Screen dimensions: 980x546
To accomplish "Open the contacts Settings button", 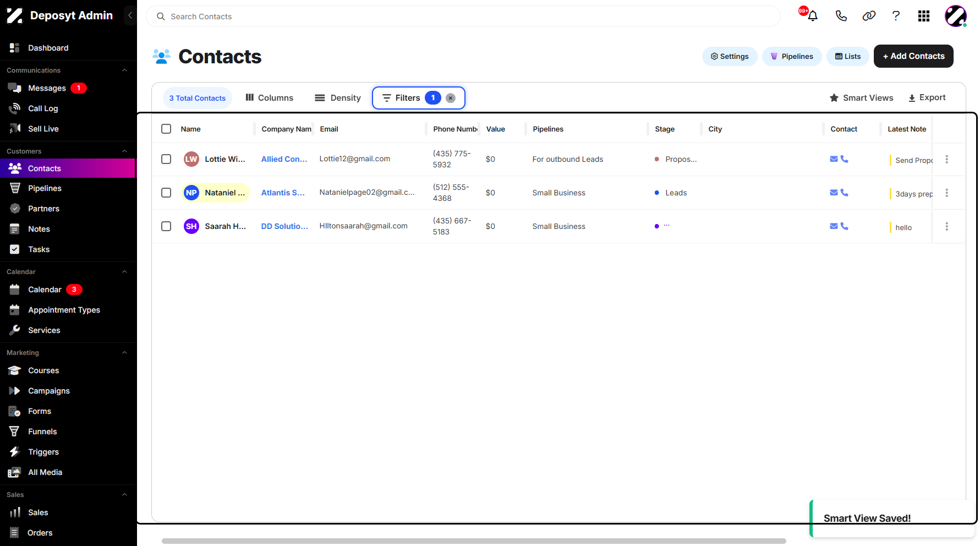I will click(x=730, y=56).
